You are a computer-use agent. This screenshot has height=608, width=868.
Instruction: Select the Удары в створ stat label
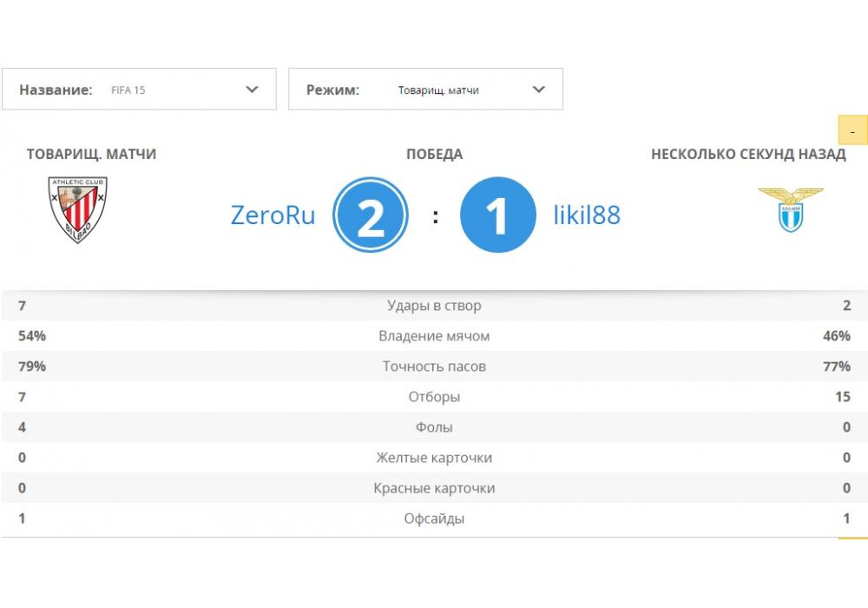(x=434, y=306)
